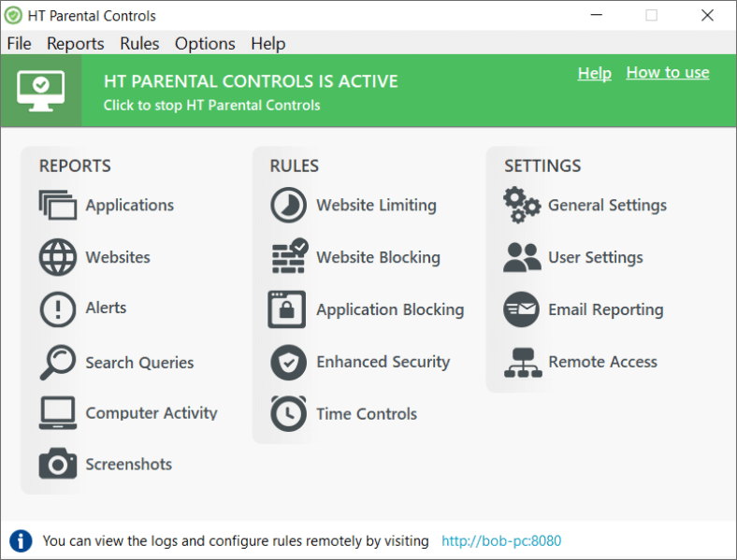Visit the http://bob-pc:8080 remote link
The image size is (737, 560).
501,540
